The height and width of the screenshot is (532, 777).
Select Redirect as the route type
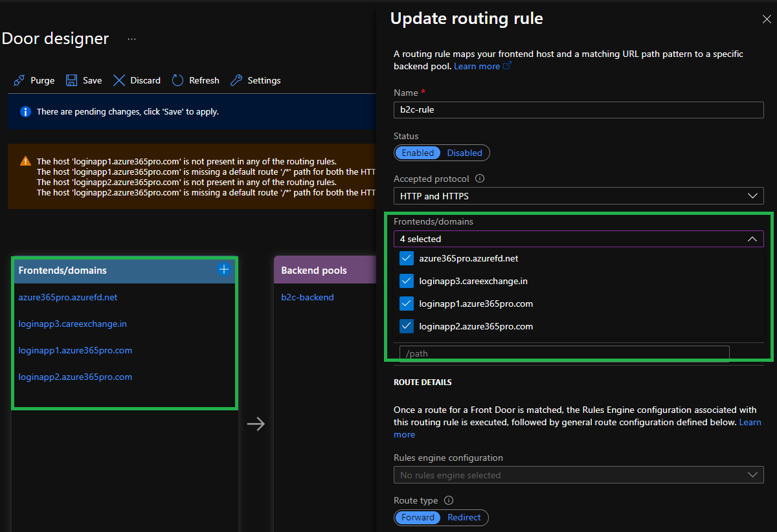coord(464,518)
